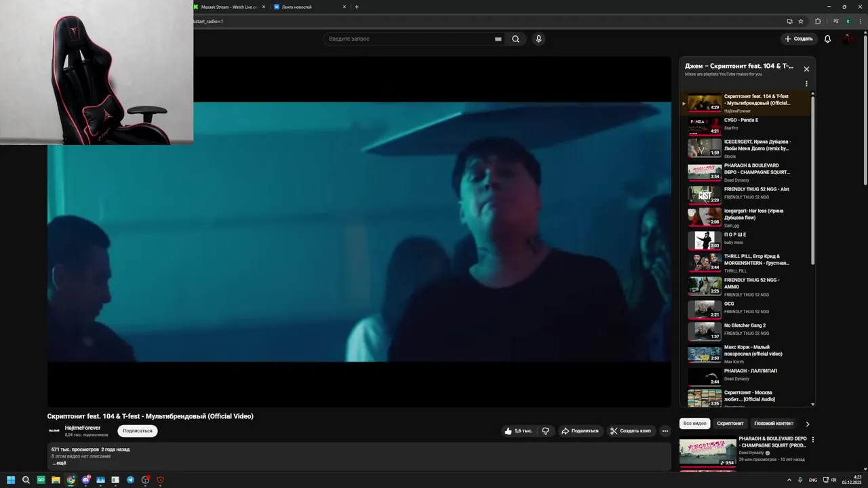Open File Explorer from the taskbar
Image resolution: width=868 pixels, height=488 pixels.
tap(56, 480)
